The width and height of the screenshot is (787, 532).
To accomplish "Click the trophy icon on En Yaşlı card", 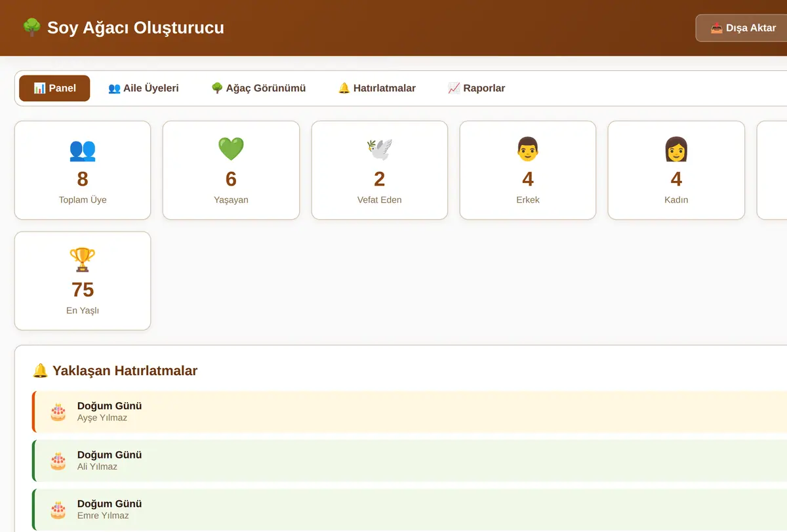I will tap(83, 260).
